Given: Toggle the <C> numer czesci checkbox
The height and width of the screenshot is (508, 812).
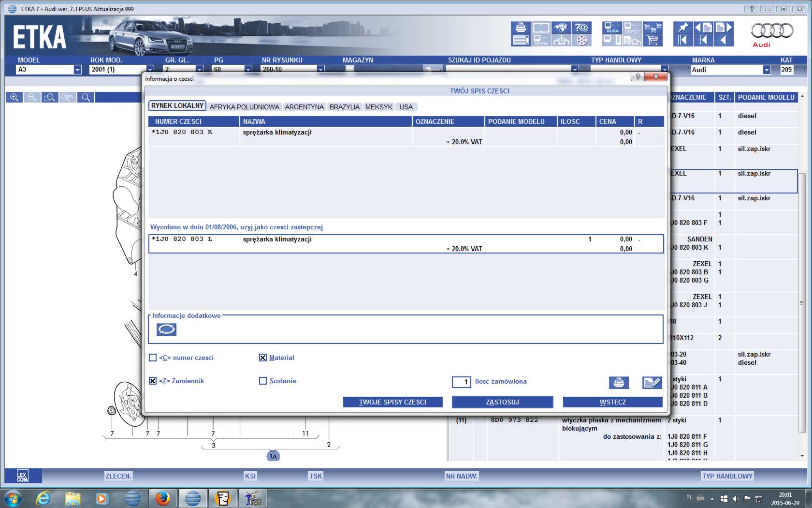Looking at the screenshot, I should [153, 358].
